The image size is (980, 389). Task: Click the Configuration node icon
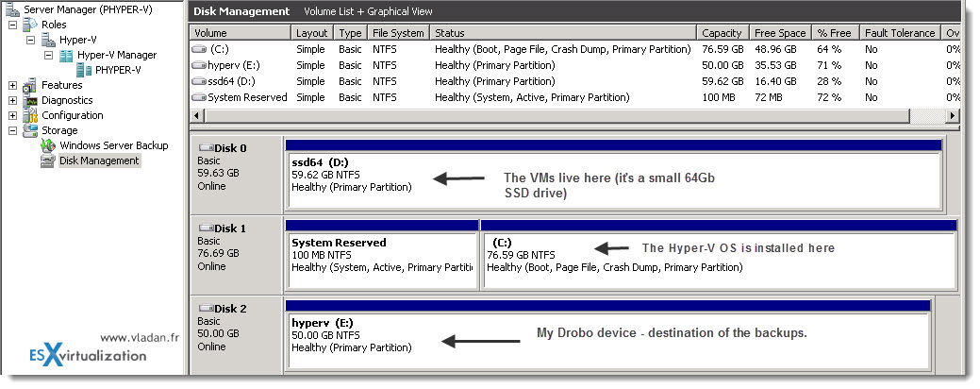(30, 115)
